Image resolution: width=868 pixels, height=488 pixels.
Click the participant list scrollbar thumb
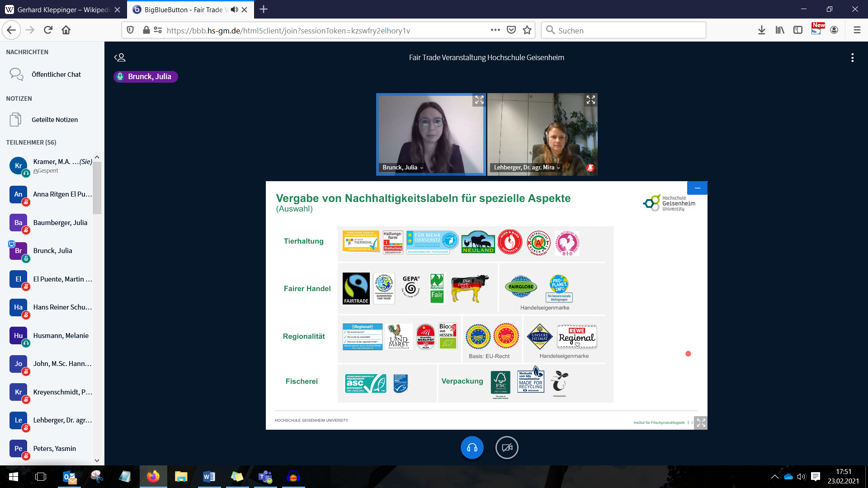(x=97, y=188)
